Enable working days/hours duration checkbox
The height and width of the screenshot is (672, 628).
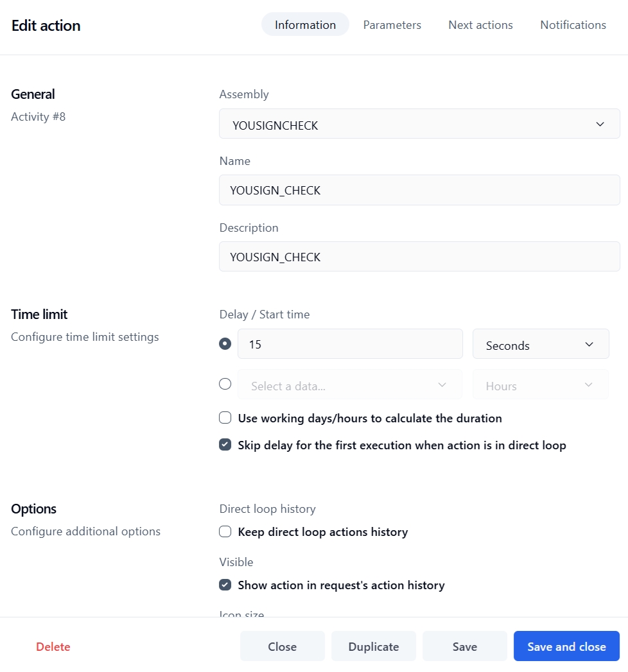pos(225,418)
